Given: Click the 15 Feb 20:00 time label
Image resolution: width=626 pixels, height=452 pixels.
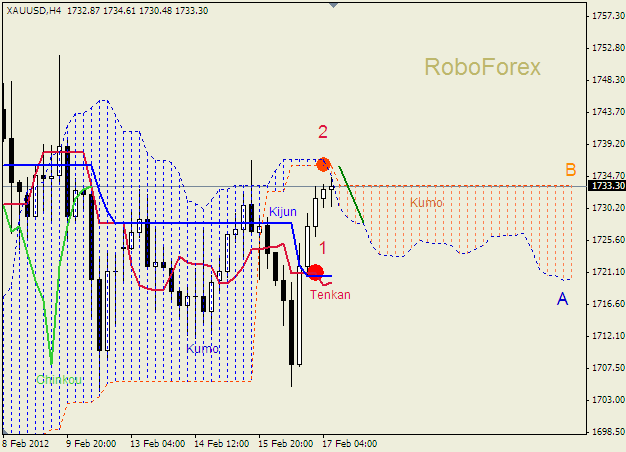Looking at the screenshot, I should 285,444.
